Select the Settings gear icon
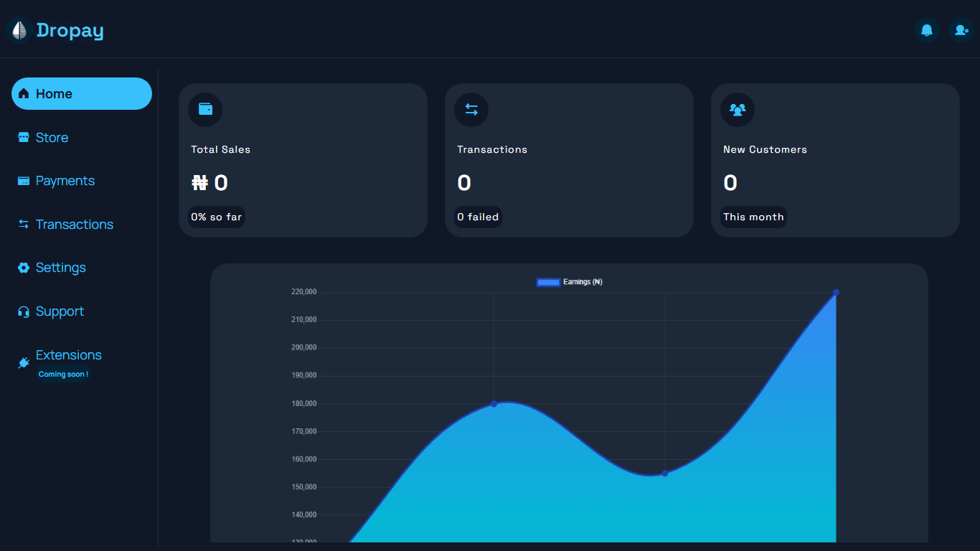The width and height of the screenshot is (980, 551). click(x=23, y=268)
